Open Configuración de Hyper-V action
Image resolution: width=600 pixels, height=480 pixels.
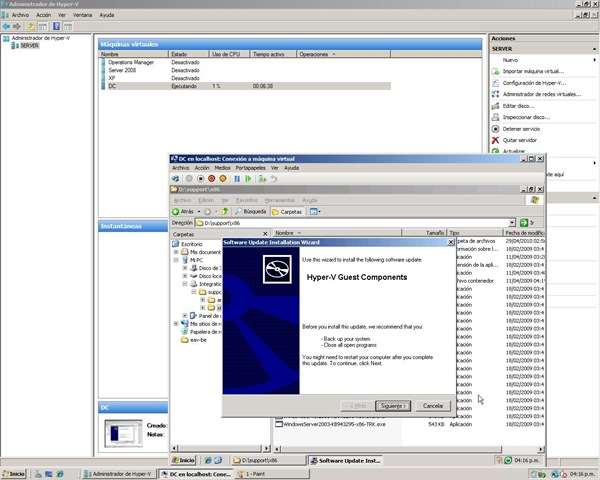534,83
